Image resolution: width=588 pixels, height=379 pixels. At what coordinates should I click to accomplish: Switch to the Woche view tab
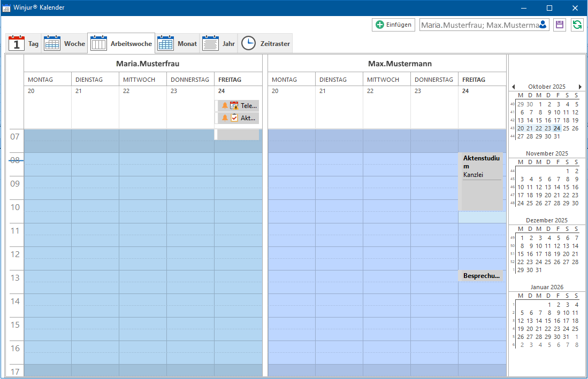[64, 43]
